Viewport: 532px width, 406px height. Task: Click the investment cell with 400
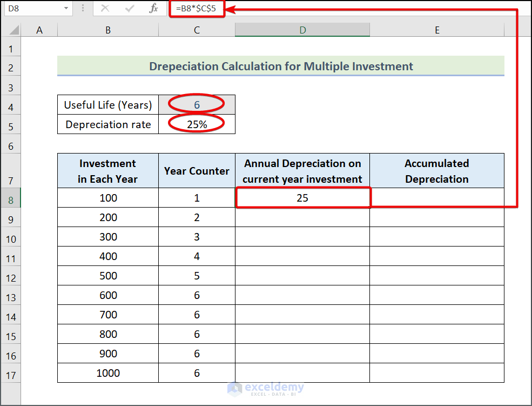pyautogui.click(x=108, y=256)
